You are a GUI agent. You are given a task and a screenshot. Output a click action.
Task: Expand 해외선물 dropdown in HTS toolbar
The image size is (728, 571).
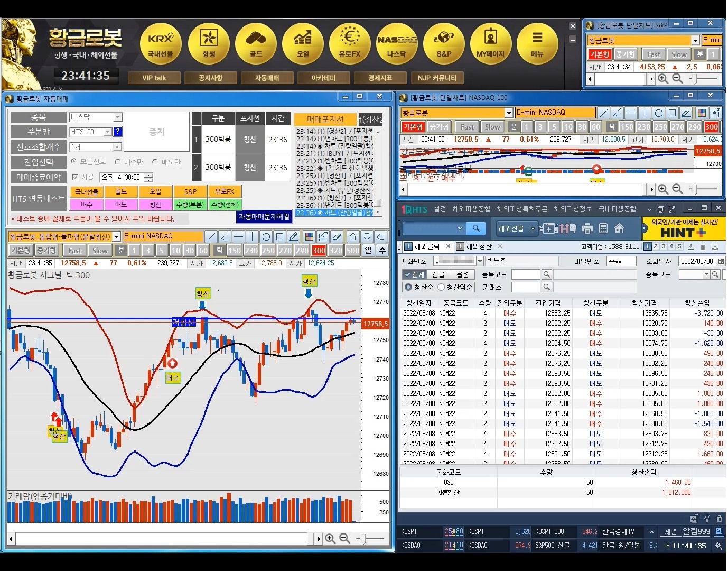point(533,228)
